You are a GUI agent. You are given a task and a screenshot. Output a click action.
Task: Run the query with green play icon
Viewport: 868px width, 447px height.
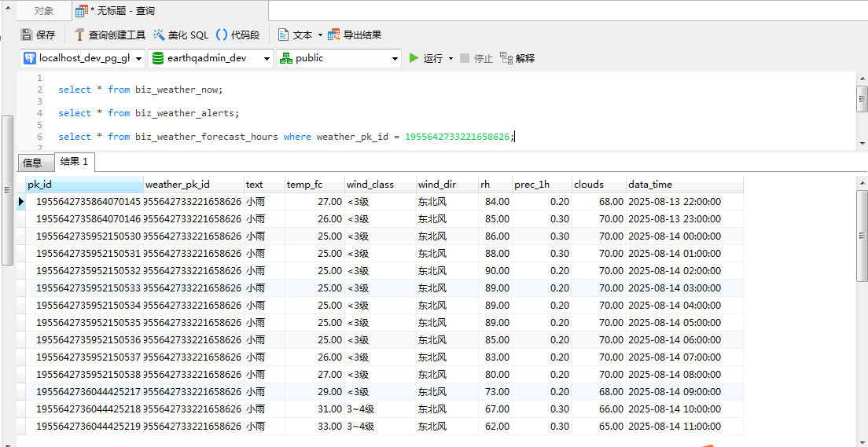(x=414, y=58)
